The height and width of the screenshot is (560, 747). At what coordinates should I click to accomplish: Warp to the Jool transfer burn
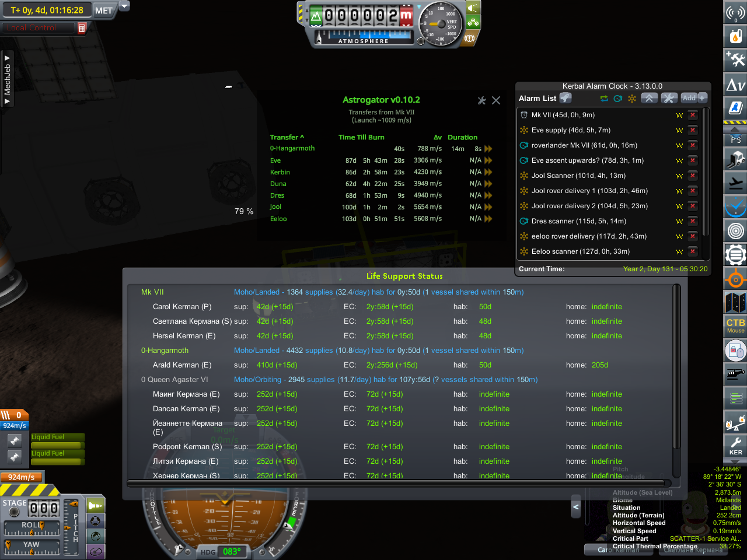click(x=488, y=207)
